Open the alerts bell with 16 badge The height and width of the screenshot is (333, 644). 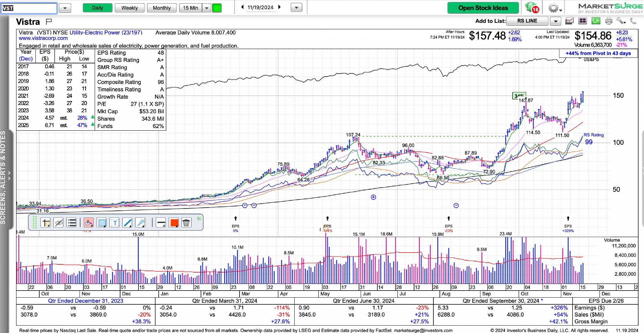coord(531,7)
